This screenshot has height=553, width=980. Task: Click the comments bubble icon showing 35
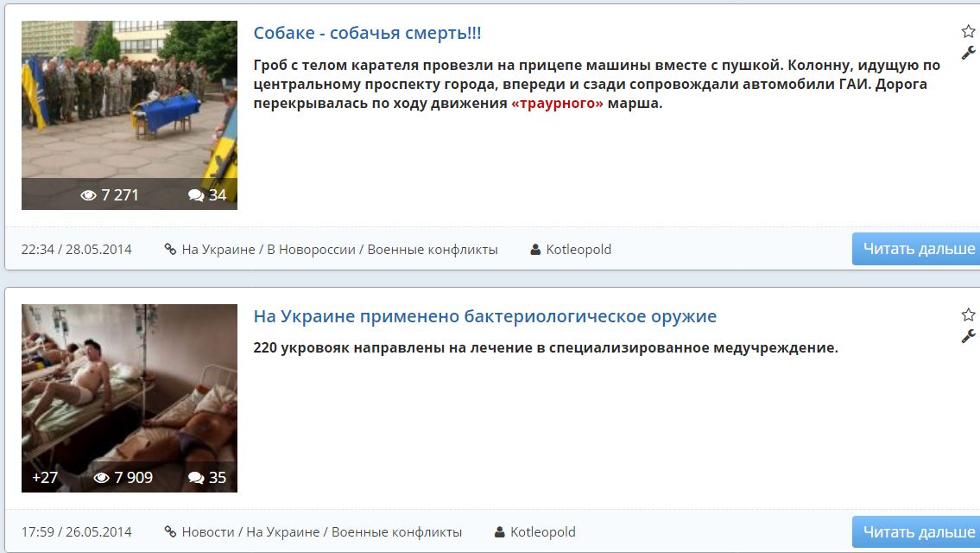[x=196, y=478]
